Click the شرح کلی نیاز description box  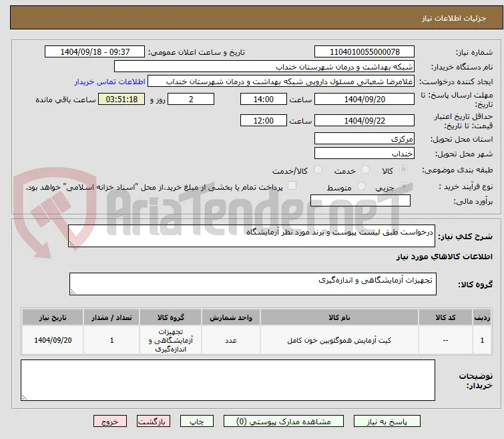coord(252,237)
